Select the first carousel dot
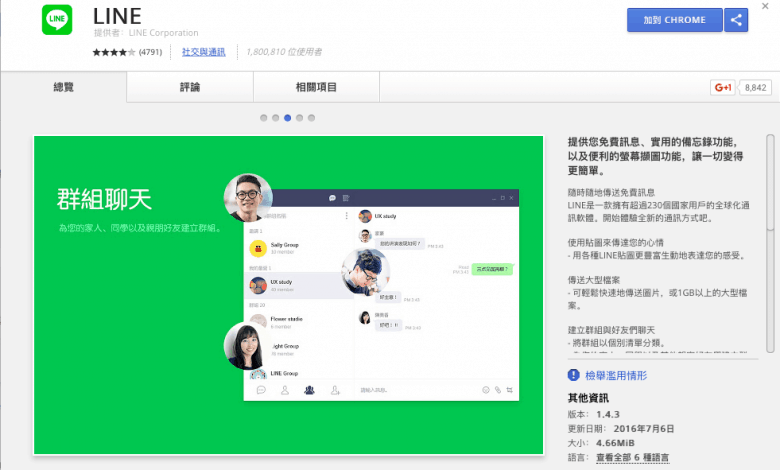Image resolution: width=780 pixels, height=470 pixels. click(264, 118)
